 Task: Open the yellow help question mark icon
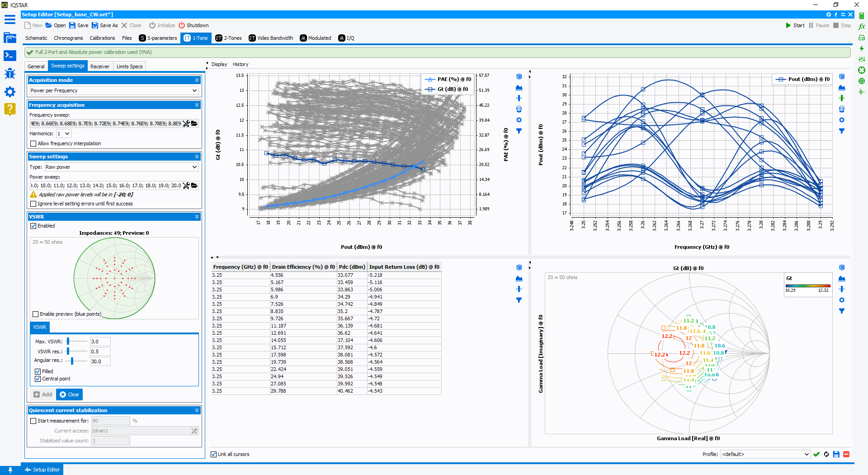pos(9,109)
